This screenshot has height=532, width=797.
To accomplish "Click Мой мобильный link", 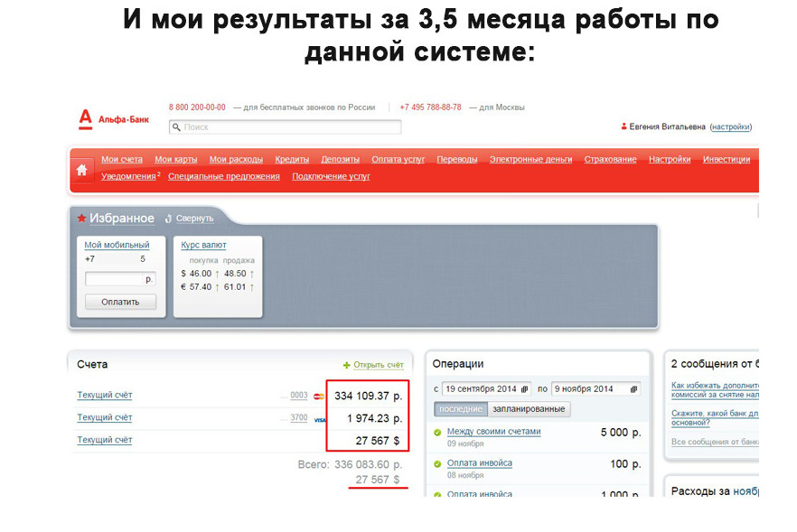I will (117, 245).
